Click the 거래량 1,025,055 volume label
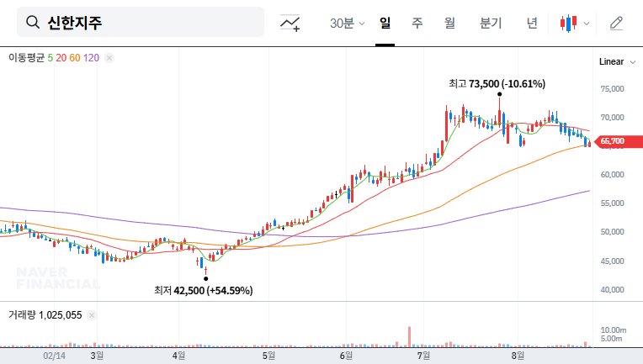 tap(45, 315)
